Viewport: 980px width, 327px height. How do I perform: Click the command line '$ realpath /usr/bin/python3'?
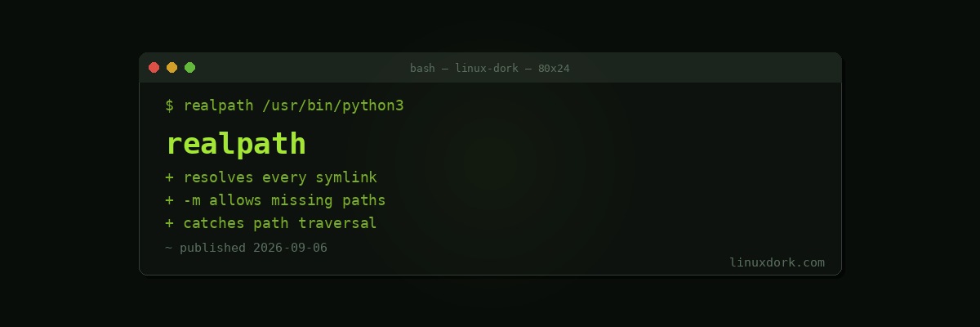[x=284, y=105]
